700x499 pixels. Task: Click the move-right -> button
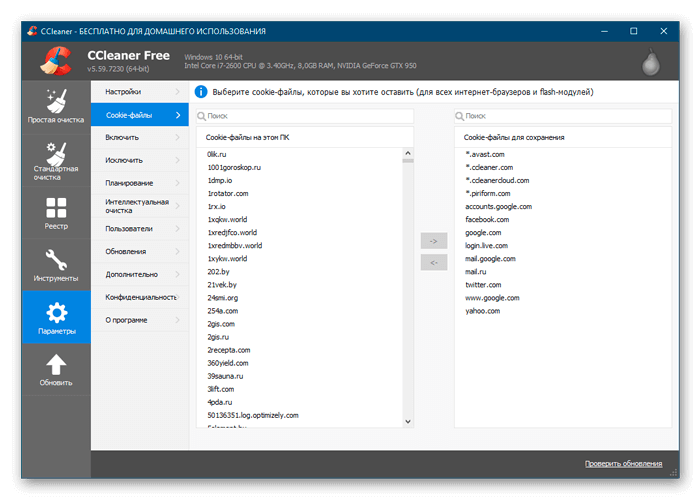(433, 241)
